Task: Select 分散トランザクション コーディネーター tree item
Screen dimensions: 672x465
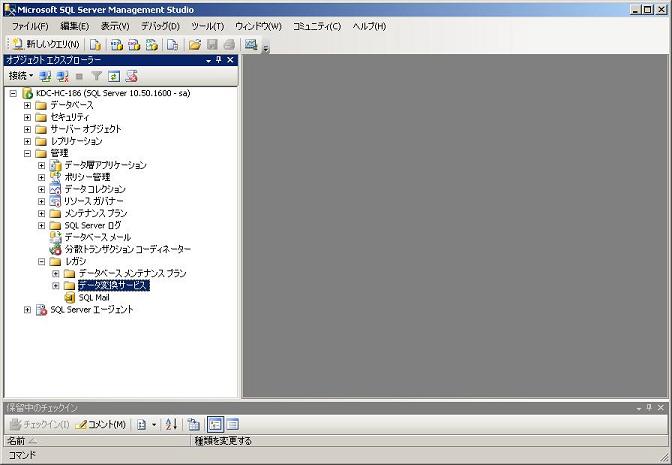Action: 128,249
